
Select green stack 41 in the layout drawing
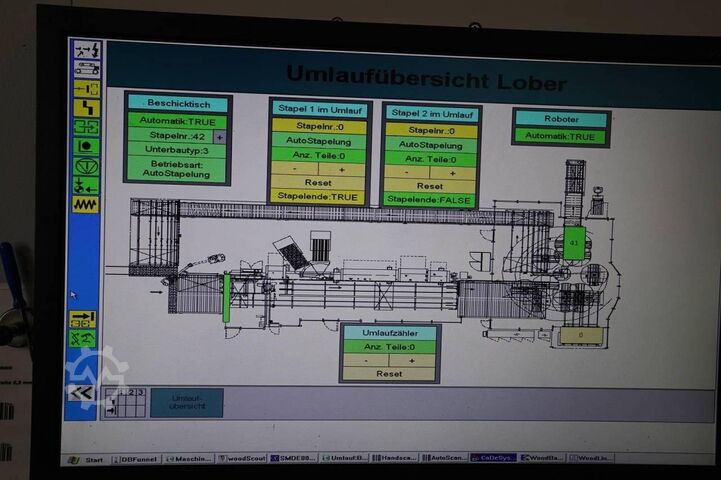[574, 243]
